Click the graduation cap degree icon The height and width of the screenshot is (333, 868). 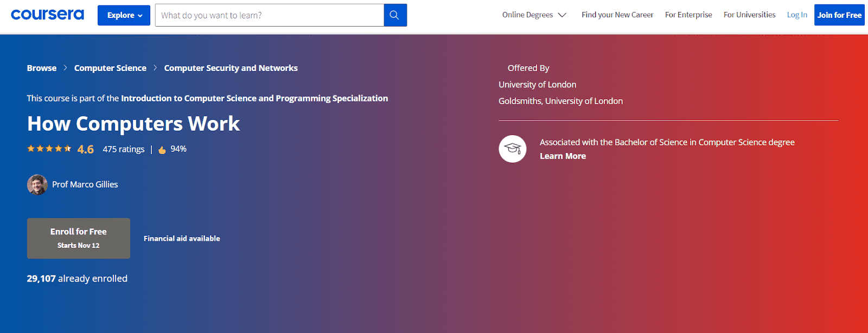(x=512, y=149)
